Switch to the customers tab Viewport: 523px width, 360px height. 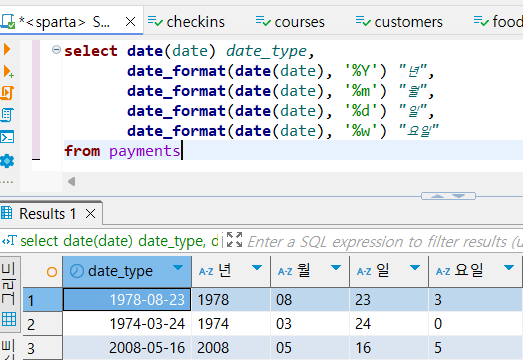point(399,22)
